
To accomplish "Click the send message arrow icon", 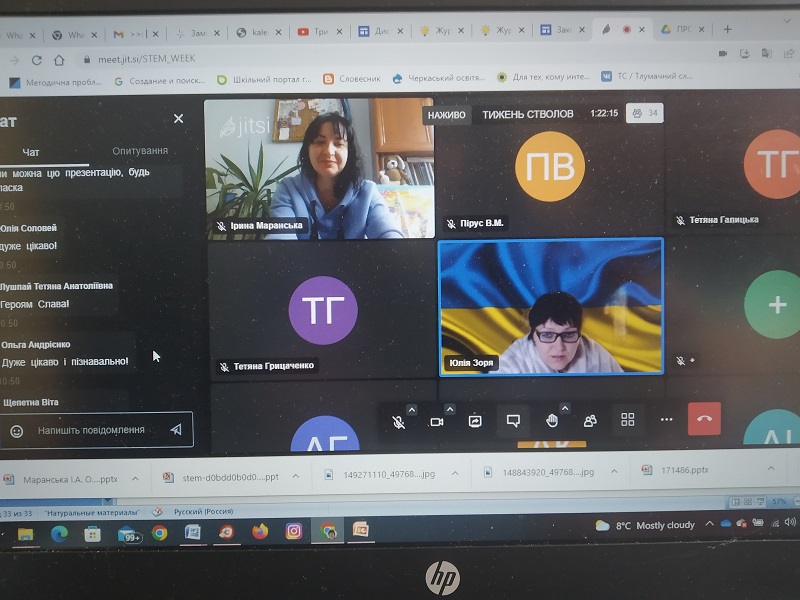I will [x=176, y=429].
